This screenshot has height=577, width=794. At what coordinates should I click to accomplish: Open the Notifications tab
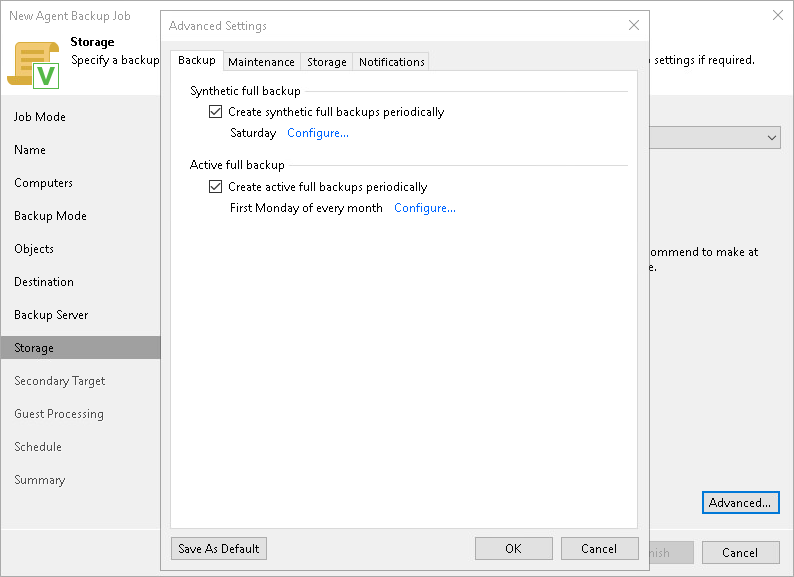pyautogui.click(x=391, y=62)
